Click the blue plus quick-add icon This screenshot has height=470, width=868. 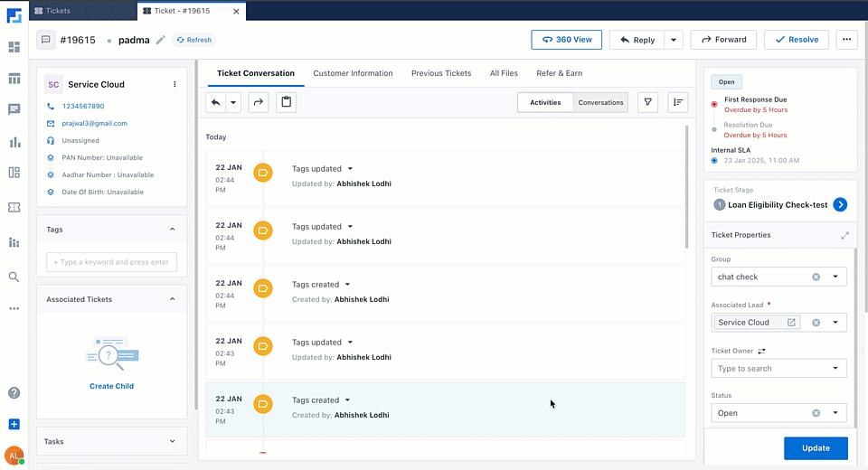coord(14,424)
